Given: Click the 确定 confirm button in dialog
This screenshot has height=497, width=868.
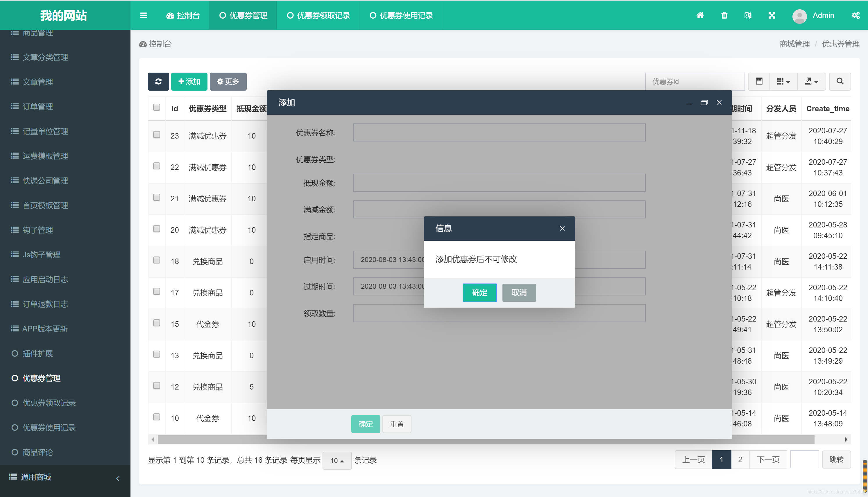Looking at the screenshot, I should (479, 293).
